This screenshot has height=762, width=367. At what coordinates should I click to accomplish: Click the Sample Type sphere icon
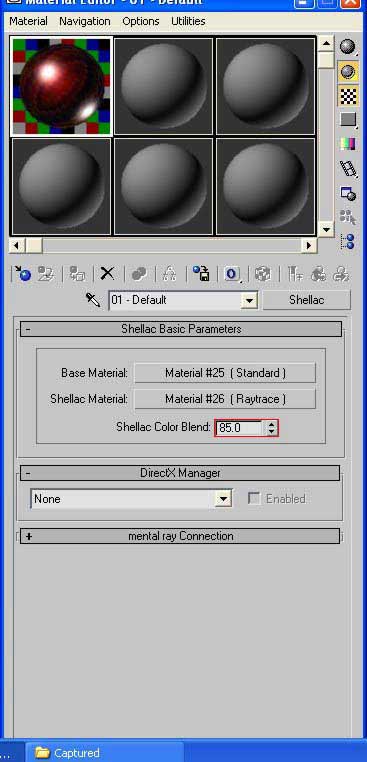pos(348,47)
